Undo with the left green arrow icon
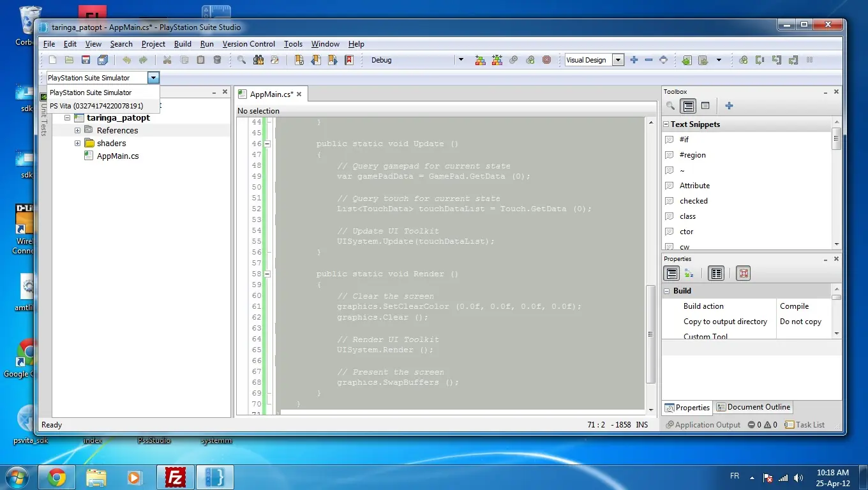The image size is (868, 490). [x=126, y=60]
